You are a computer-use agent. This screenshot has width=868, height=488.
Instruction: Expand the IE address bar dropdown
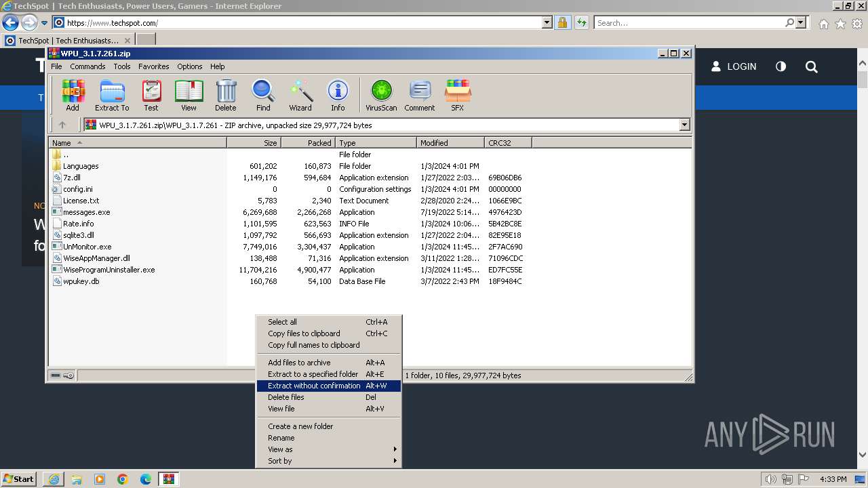click(547, 23)
